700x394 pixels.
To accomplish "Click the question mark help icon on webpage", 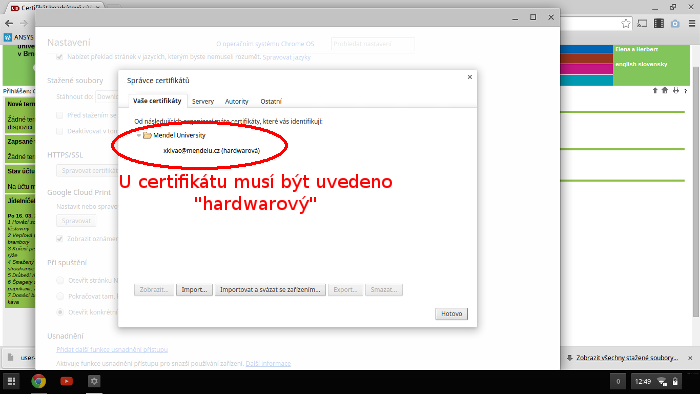I will [686, 91].
